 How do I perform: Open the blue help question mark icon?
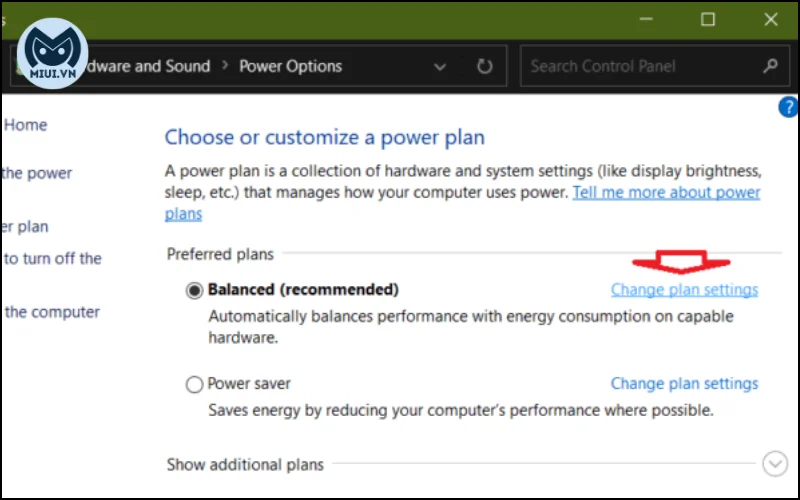click(x=788, y=107)
